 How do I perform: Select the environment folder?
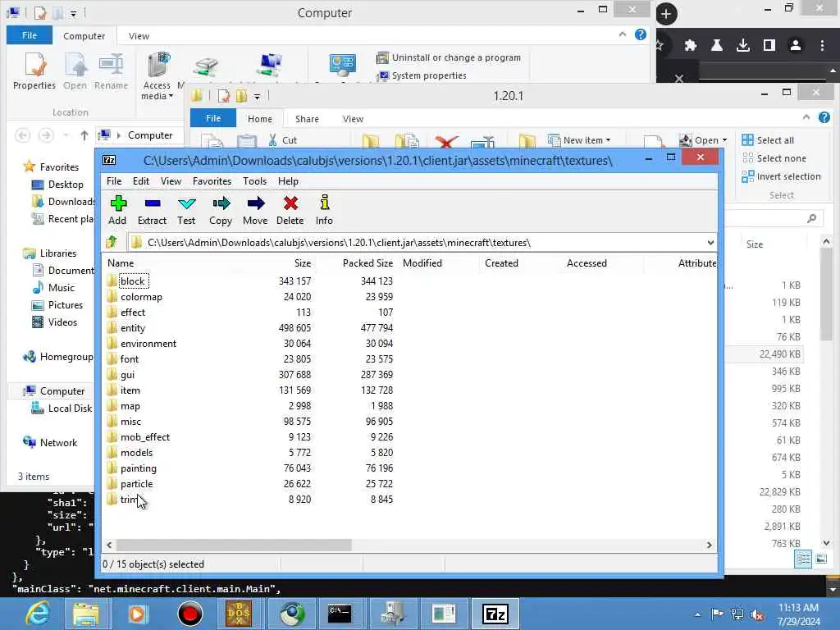pyautogui.click(x=148, y=344)
